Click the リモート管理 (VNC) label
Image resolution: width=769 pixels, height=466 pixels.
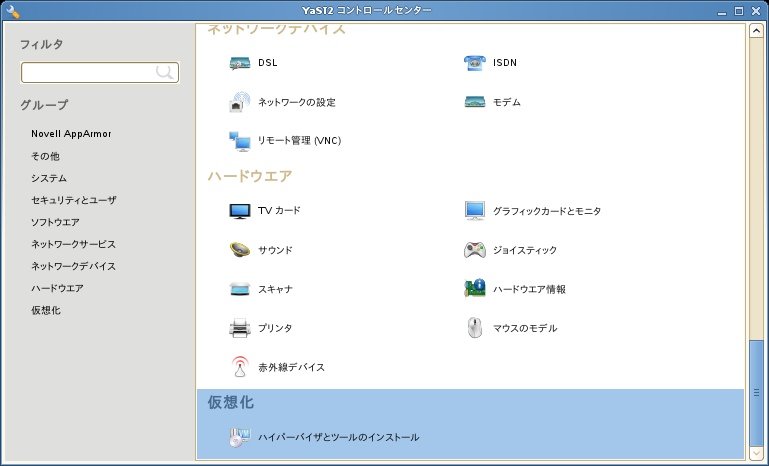click(300, 141)
